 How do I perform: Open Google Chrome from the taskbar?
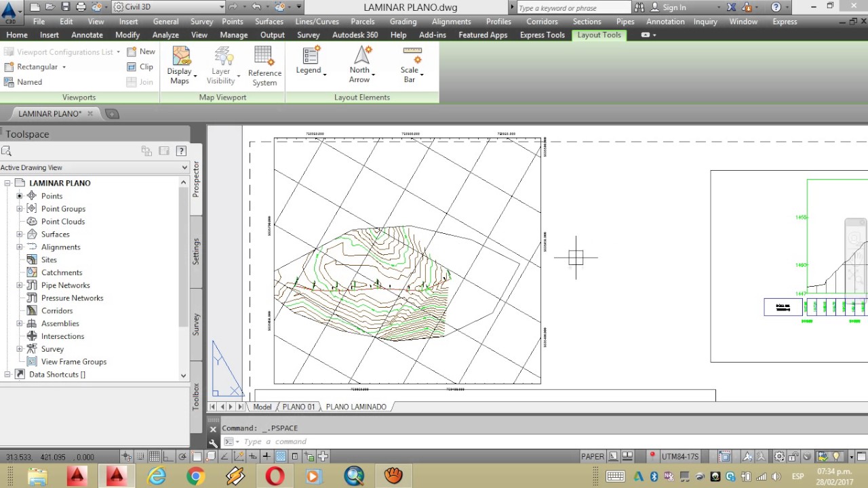tap(196, 475)
